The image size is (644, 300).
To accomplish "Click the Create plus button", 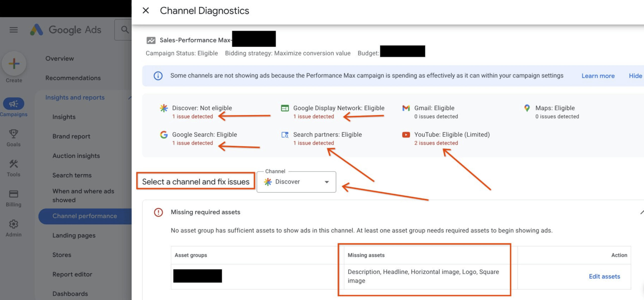I will 14,63.
